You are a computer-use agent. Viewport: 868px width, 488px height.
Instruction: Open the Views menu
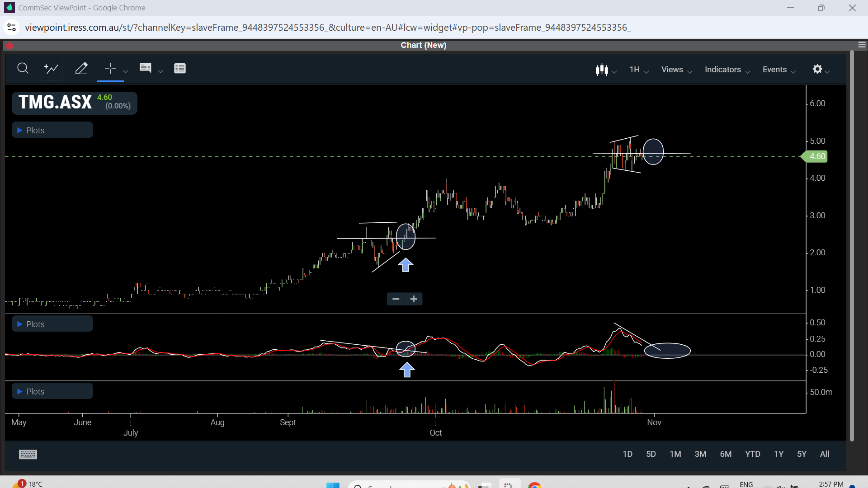(x=676, y=70)
